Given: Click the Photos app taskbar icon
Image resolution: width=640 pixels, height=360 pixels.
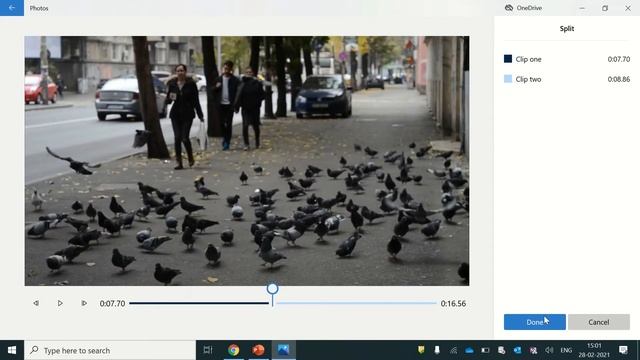Looking at the screenshot, I should [283, 350].
